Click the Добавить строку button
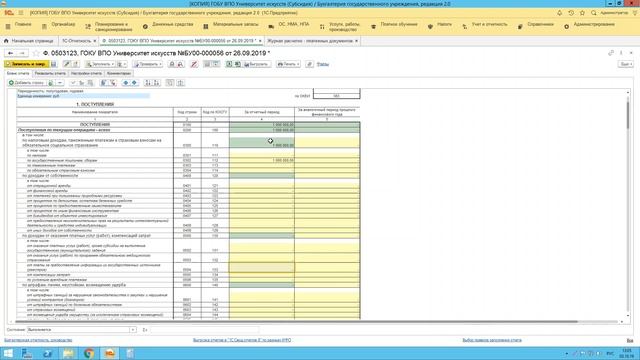The width and height of the screenshot is (640, 360). tap(26, 83)
